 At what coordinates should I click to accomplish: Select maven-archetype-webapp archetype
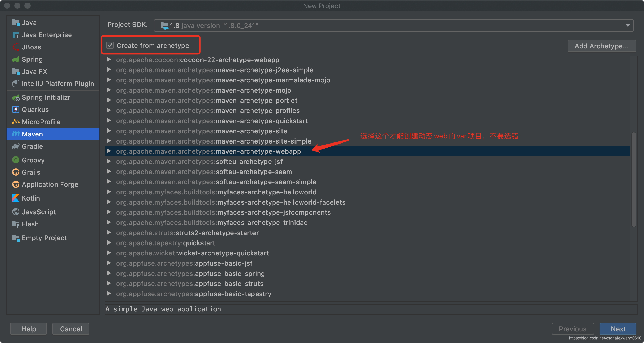209,151
